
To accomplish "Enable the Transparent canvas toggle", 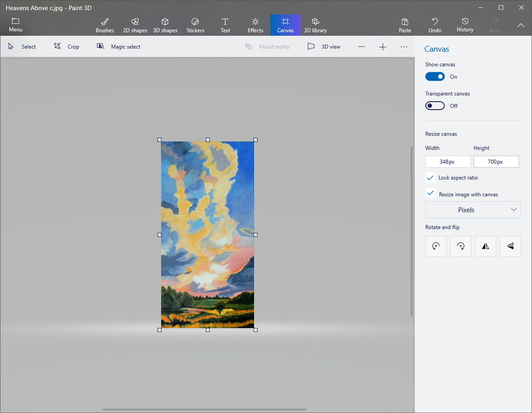I will pos(435,106).
